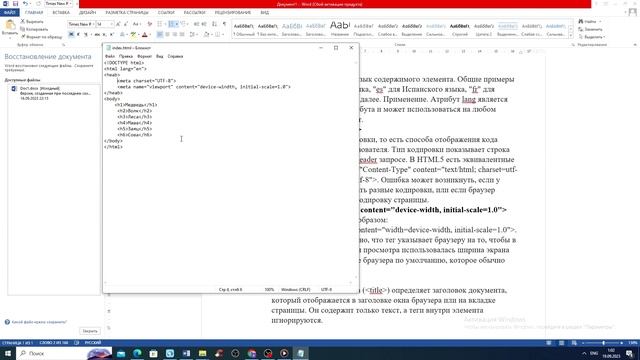Switch to the РЕЦЕНЗИРОВАНИЕ ribbon tab

pyautogui.click(x=233, y=13)
